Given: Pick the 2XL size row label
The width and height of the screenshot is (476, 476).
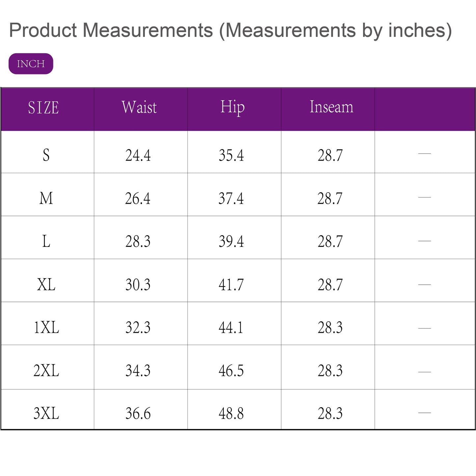Looking at the screenshot, I should (x=46, y=371).
